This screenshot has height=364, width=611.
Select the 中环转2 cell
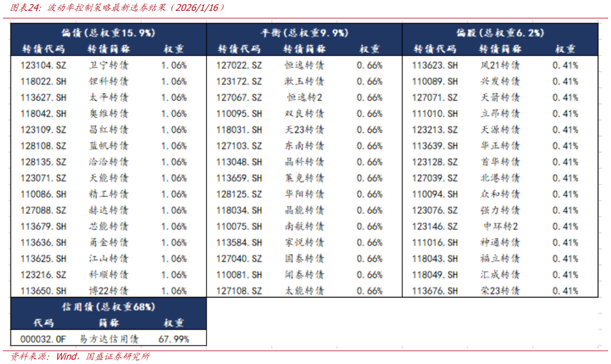(500, 226)
